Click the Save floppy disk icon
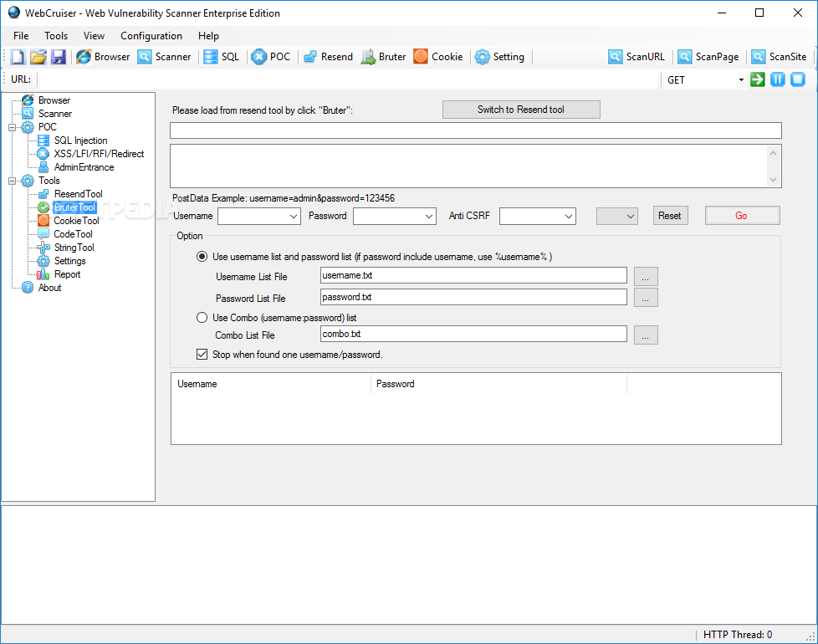818x644 pixels. pos(59,57)
